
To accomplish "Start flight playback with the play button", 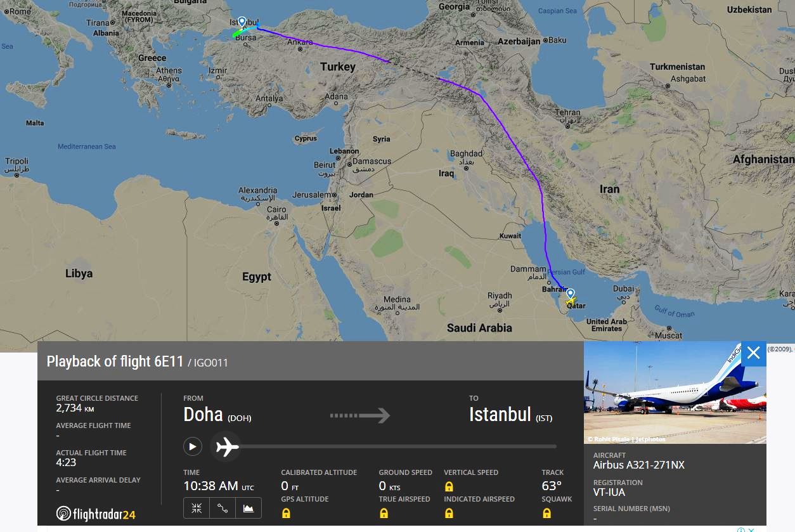I will coord(193,446).
